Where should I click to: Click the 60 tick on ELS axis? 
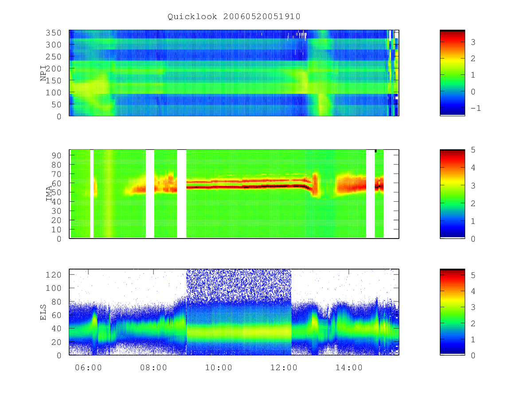[57, 315]
